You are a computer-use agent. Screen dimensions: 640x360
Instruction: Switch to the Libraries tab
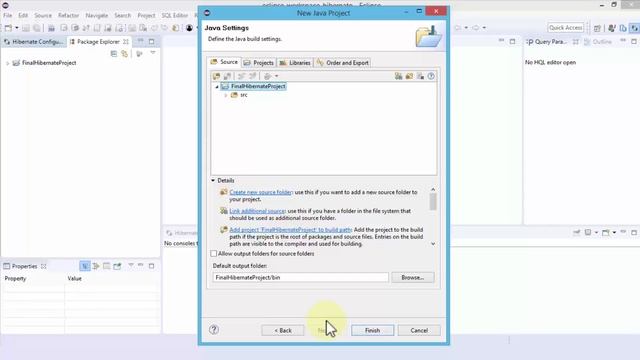[x=295, y=63]
